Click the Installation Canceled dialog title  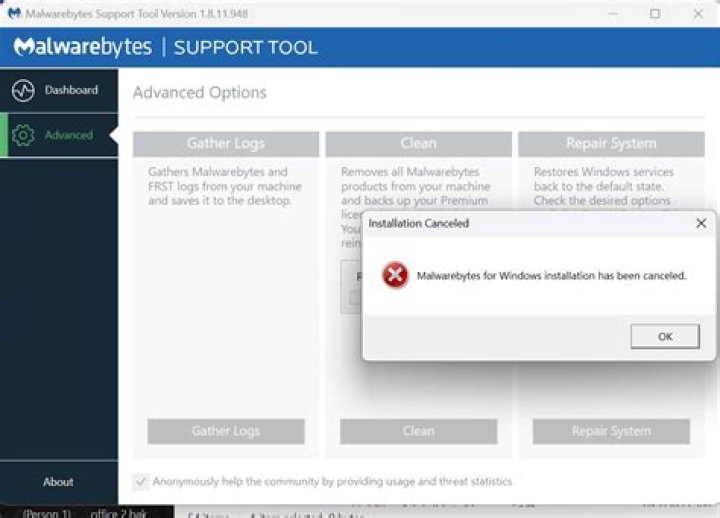(x=419, y=224)
